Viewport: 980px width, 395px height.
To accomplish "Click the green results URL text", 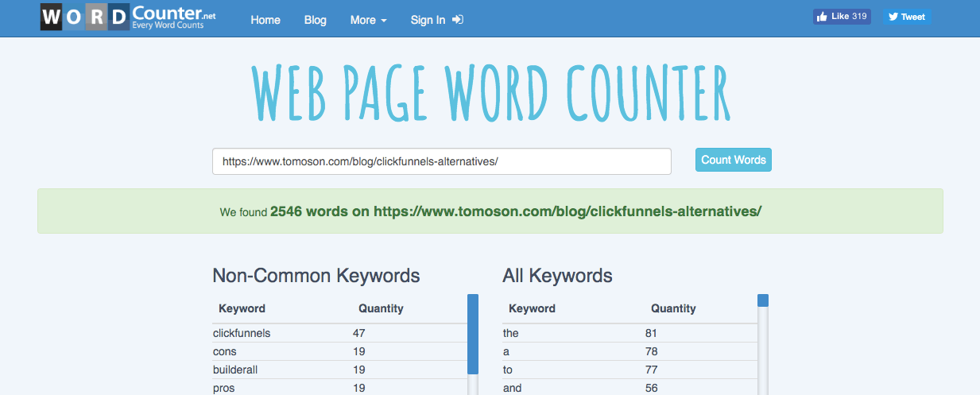I will (x=567, y=211).
